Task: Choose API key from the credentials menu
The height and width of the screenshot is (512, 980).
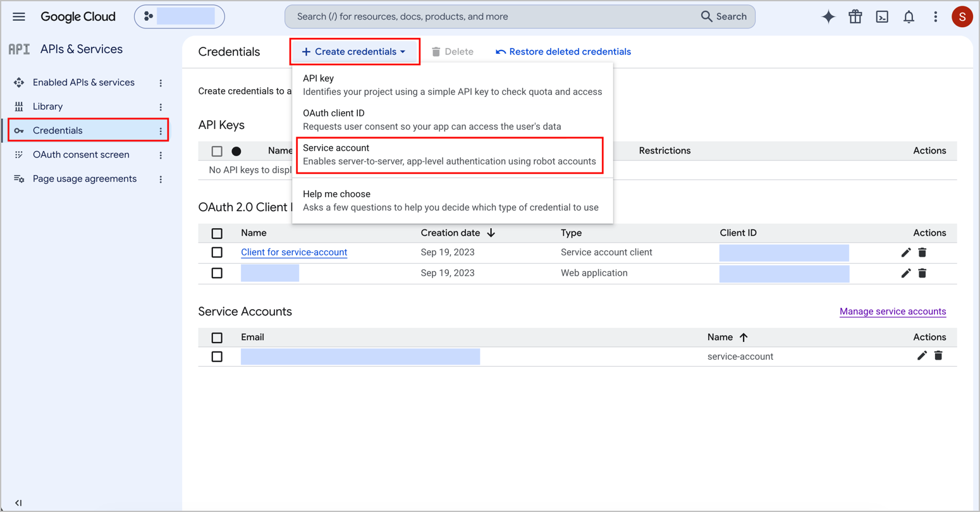Action: click(x=452, y=85)
